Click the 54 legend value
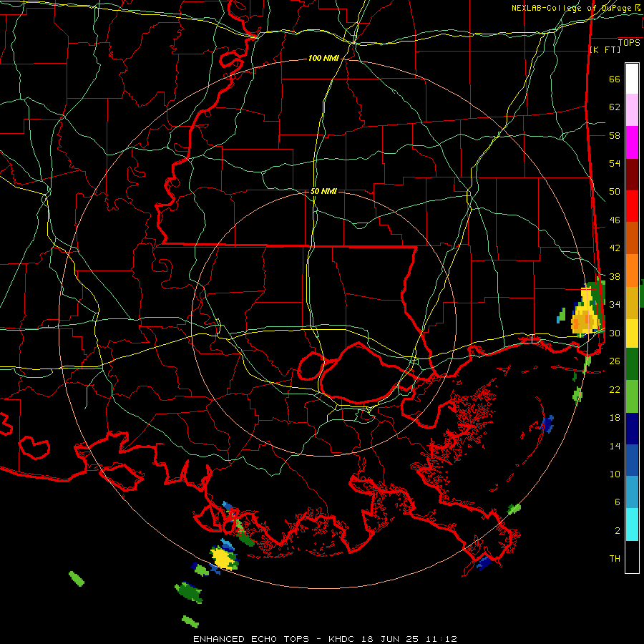 pos(615,163)
